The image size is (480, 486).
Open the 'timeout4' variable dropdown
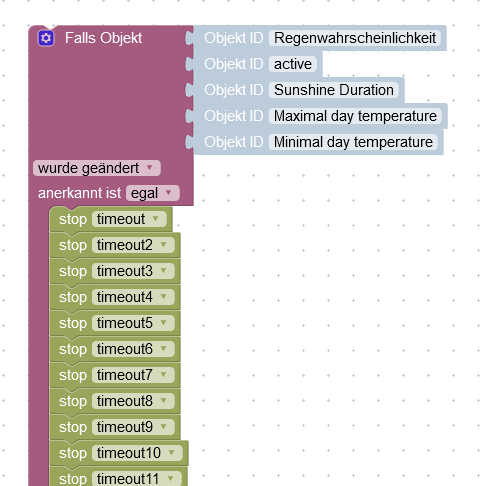tap(133, 297)
